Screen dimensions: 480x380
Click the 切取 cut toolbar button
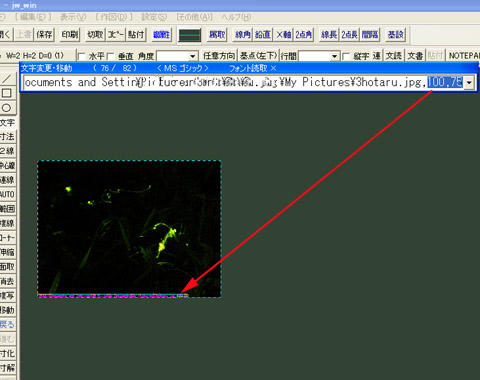pyautogui.click(x=95, y=34)
